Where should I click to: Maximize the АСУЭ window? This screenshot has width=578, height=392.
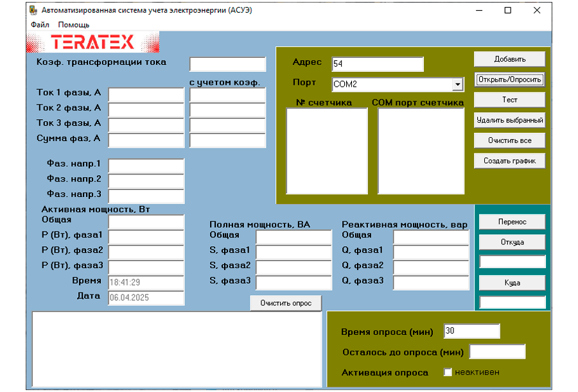click(507, 10)
